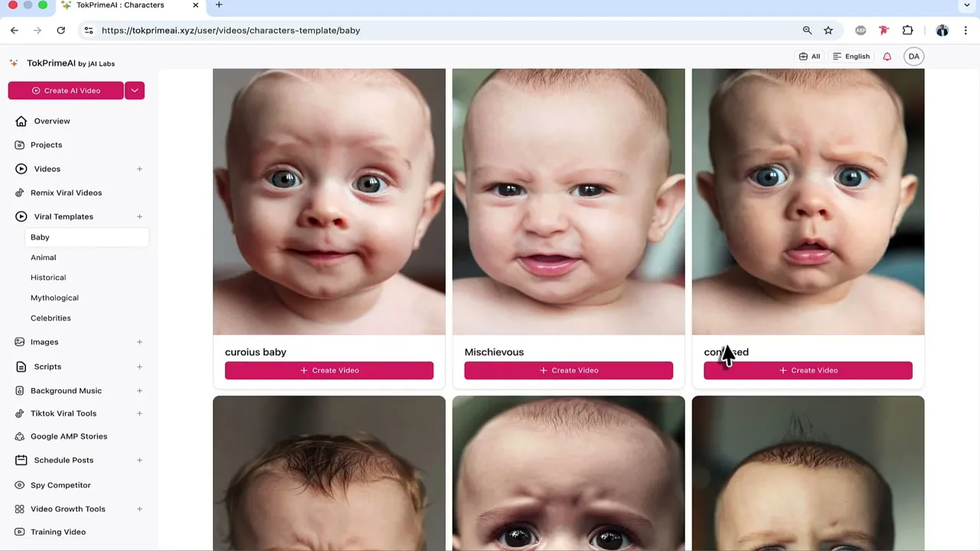Open the browser extensions puzzle icon
This screenshot has height=551, width=980.
pos(907,30)
